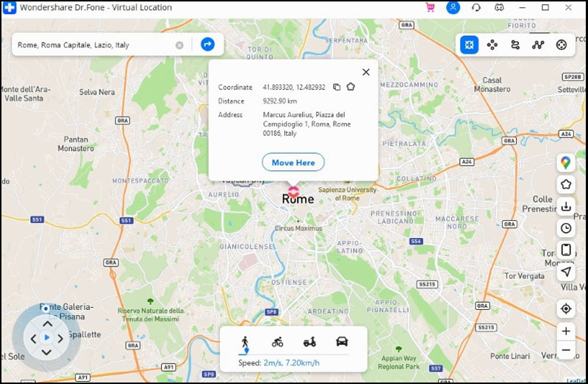Screen dimensions: 588x384
Task: Open the user account profile icon
Action: tap(453, 7)
